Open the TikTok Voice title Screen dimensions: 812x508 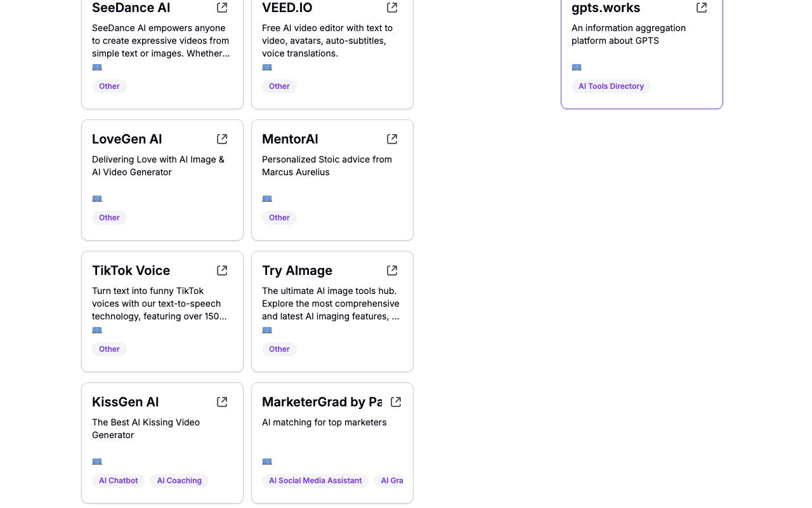click(x=131, y=271)
